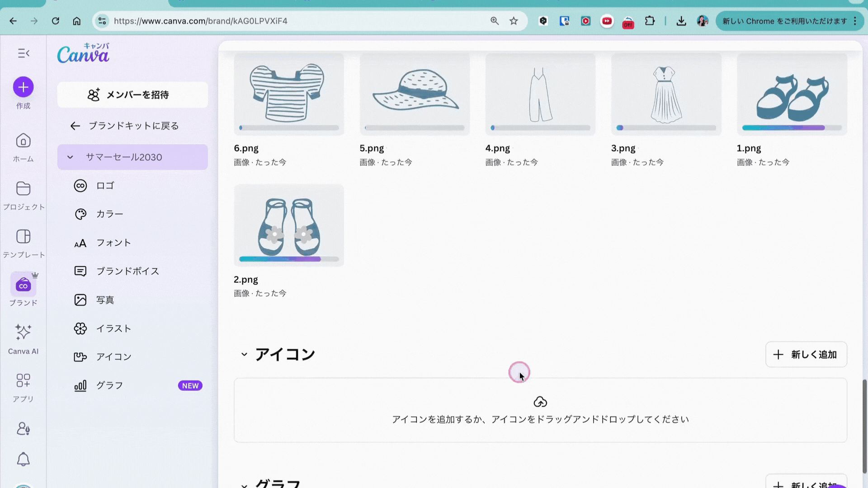Viewport: 868px width, 488px height.
Task: Open the Canva AI sparkle icon
Action: (23, 333)
